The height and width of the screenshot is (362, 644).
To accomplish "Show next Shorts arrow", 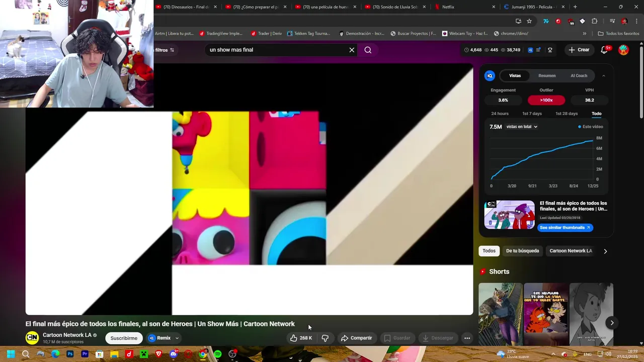I will click(612, 323).
